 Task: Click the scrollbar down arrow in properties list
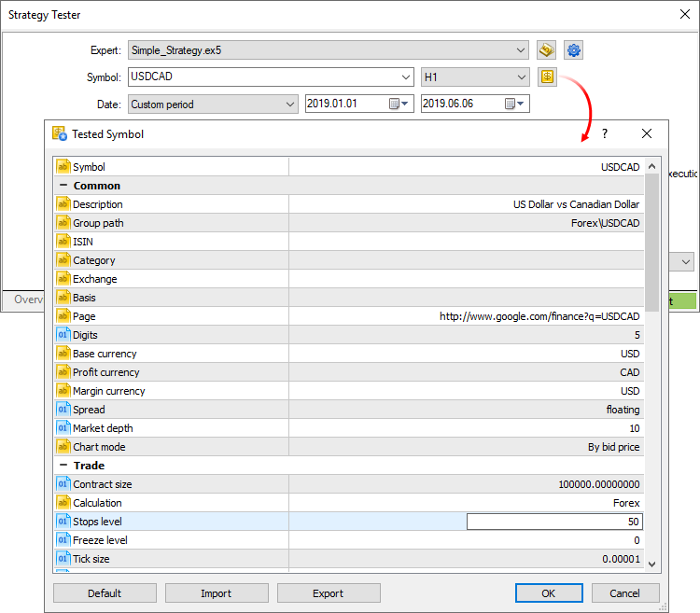[651, 564]
